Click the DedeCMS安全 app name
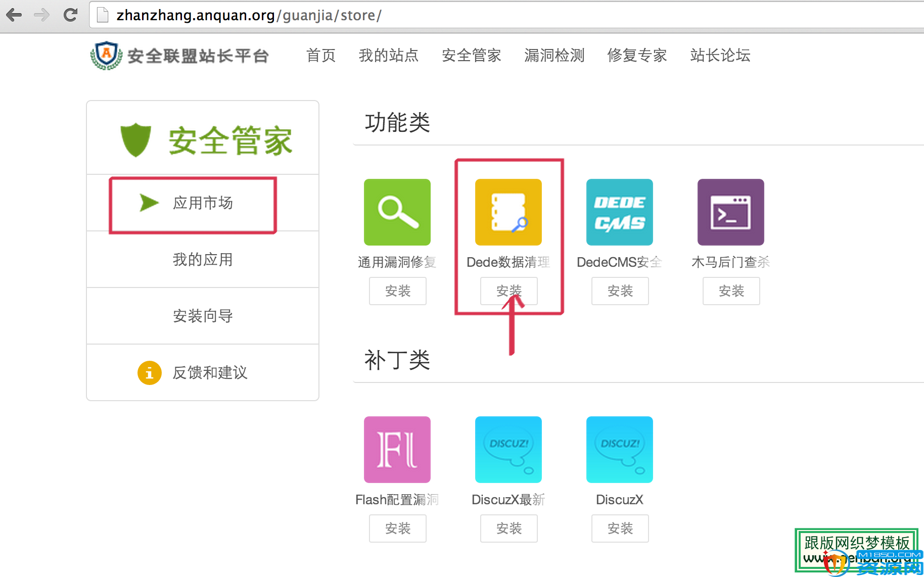This screenshot has height=577, width=924. pos(620,262)
